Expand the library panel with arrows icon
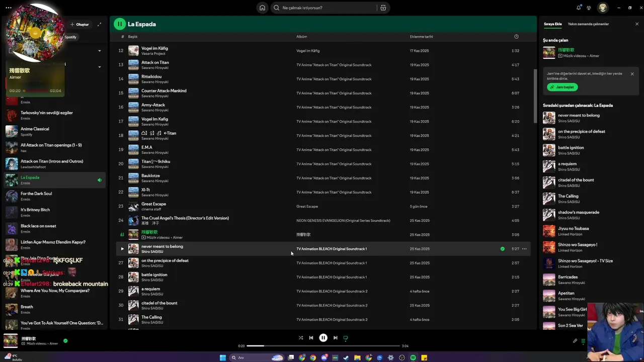This screenshot has width=644, height=362. [99, 24]
